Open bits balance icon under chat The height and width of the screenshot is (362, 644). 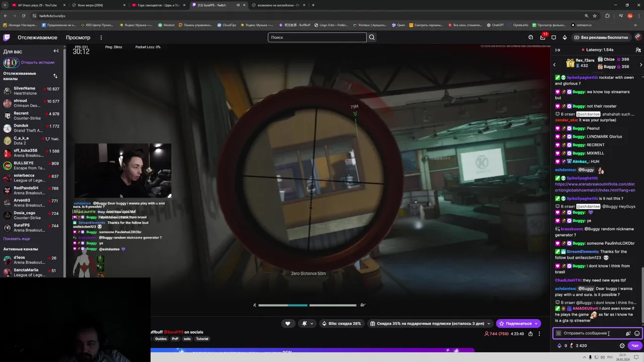point(559,345)
